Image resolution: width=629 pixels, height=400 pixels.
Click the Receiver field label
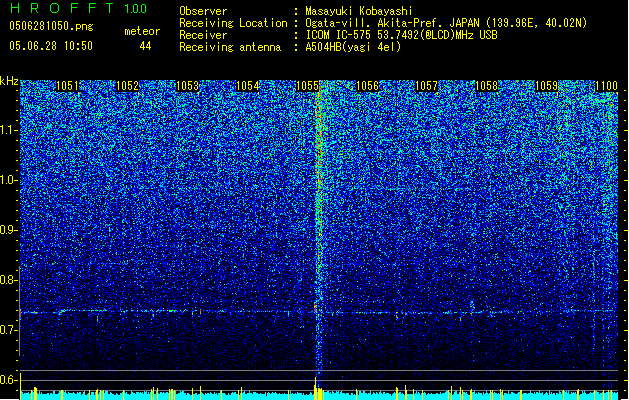[203, 35]
